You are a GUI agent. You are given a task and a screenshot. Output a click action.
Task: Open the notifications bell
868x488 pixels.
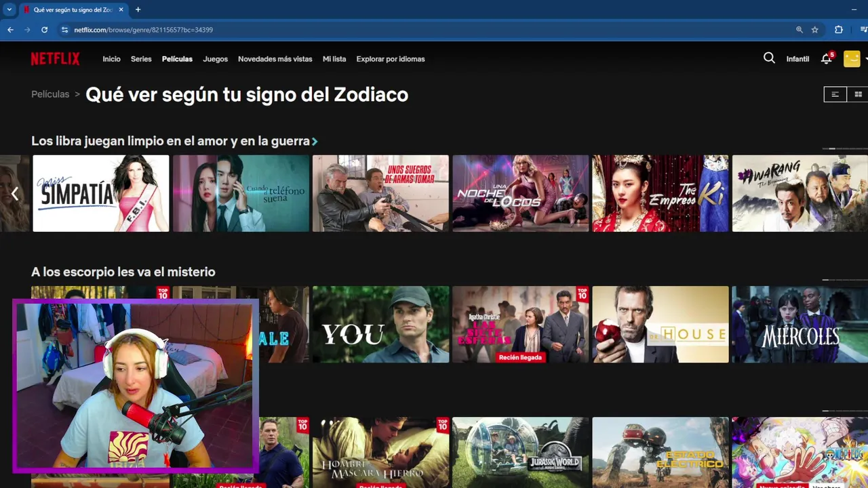tap(826, 59)
